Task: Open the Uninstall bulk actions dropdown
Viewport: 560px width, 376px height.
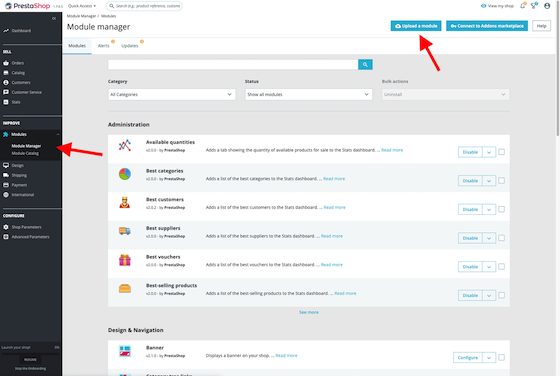Action: (445, 95)
